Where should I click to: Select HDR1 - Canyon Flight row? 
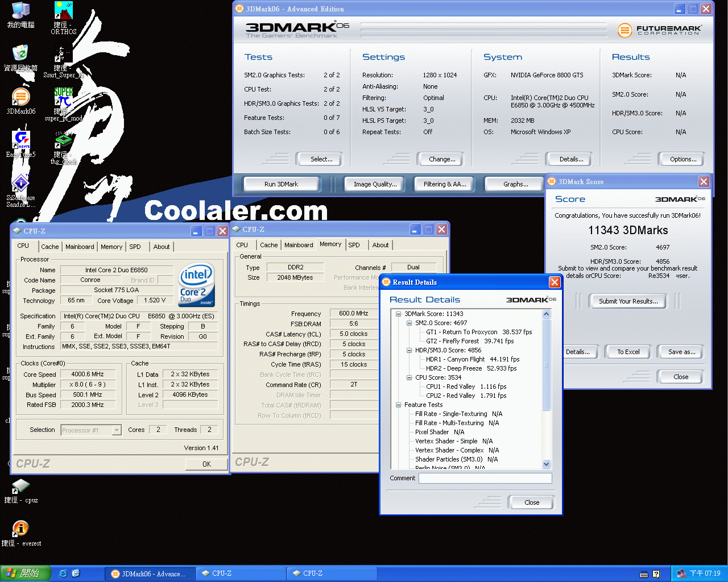point(473,360)
